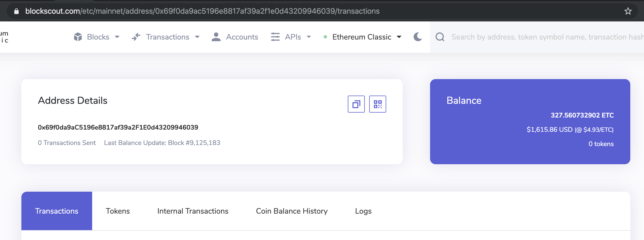Click the Transactions arrows icon in navbar
Screen dimensions: 644x240
point(136,37)
